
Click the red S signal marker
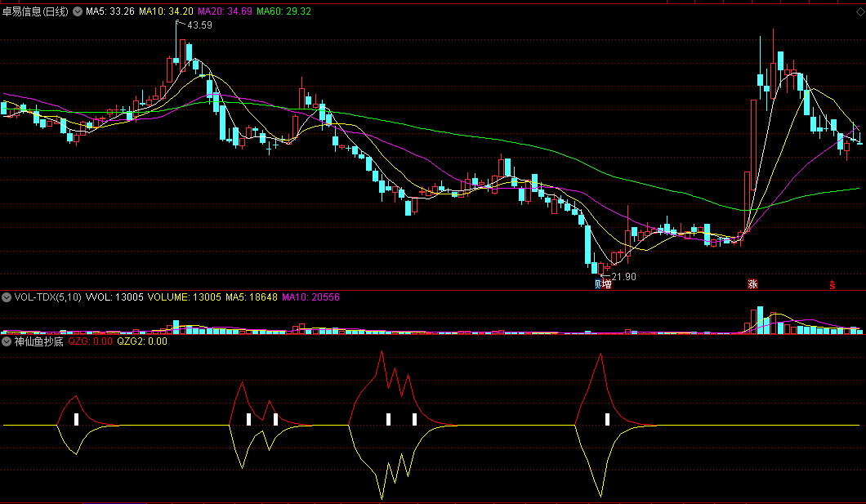pyautogui.click(x=832, y=284)
